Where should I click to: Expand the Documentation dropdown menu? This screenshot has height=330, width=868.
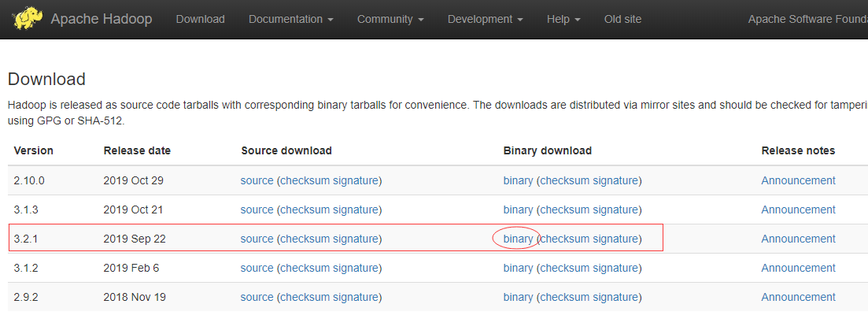pos(290,19)
